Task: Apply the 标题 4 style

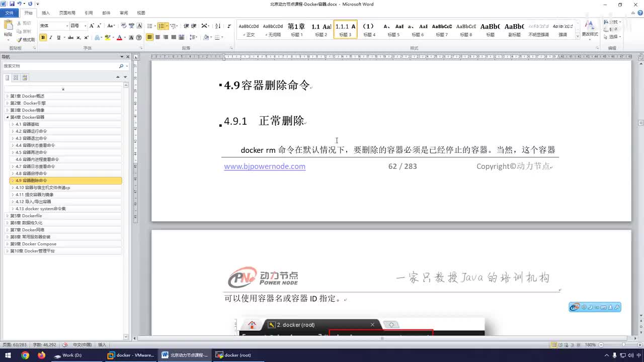Action: click(x=369, y=30)
